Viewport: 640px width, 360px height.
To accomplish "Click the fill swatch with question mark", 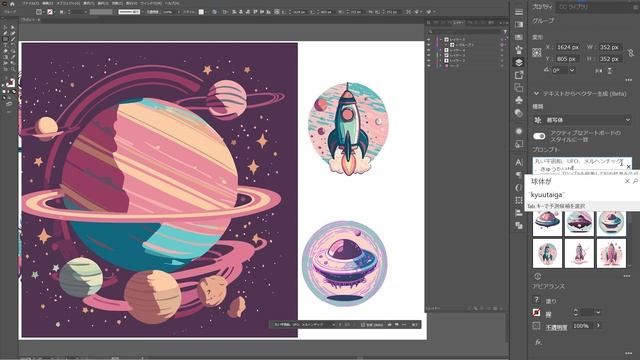I will click(537, 300).
